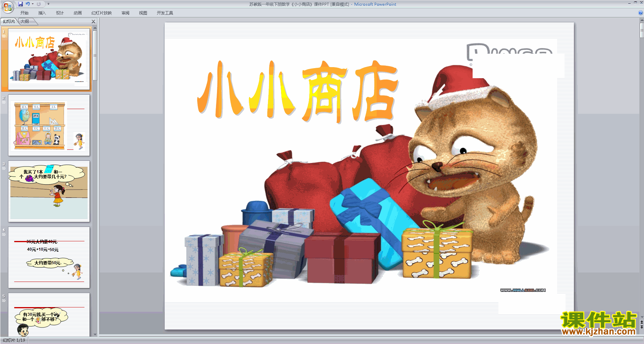
Task: Select slide 5 thumbnail about 有30元钱
Action: [x=49, y=315]
